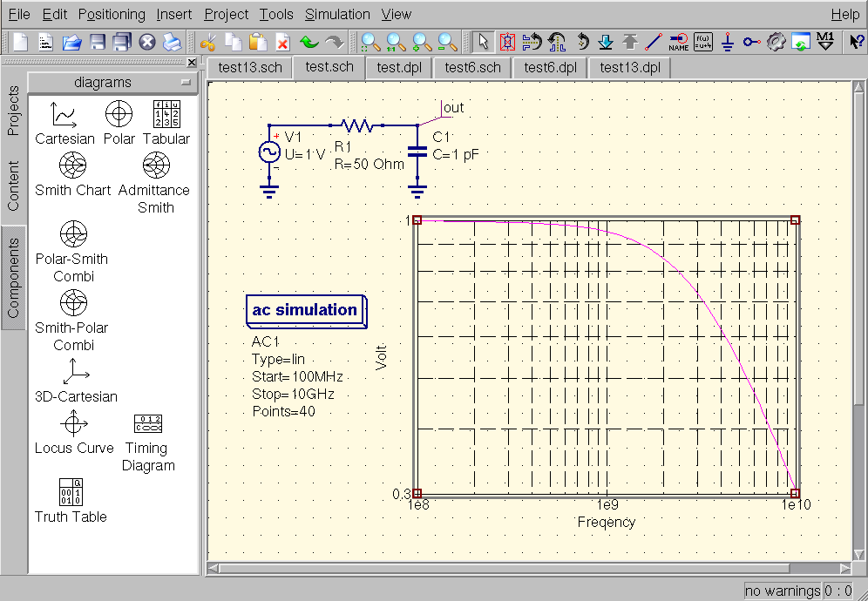Toggle the Deactivate/Activate component tool
The height and width of the screenshot is (601, 868).
(x=507, y=42)
